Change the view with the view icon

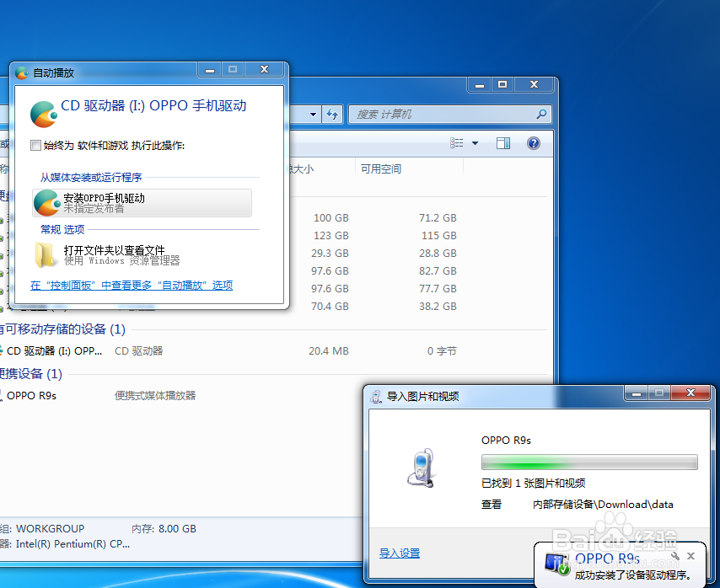[x=456, y=143]
